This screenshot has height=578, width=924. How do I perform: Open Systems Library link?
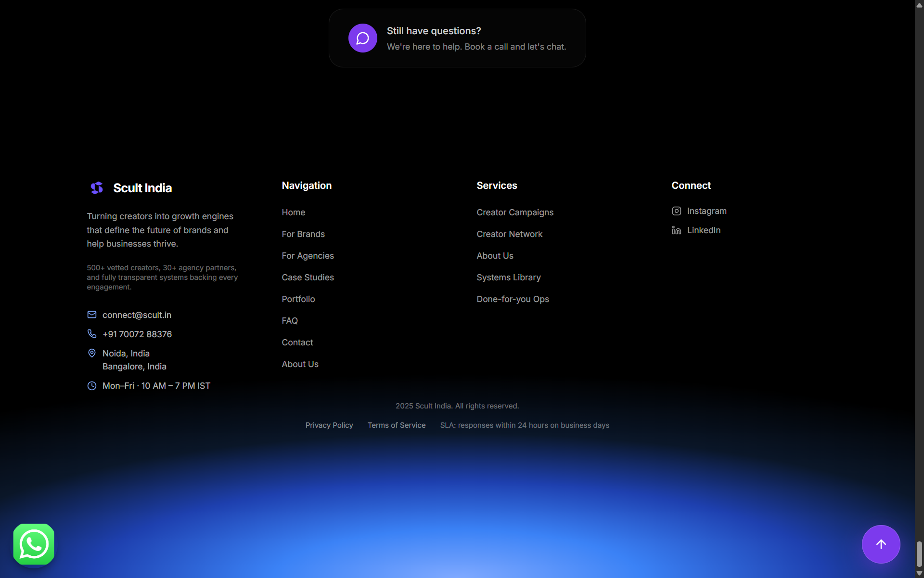pos(509,277)
